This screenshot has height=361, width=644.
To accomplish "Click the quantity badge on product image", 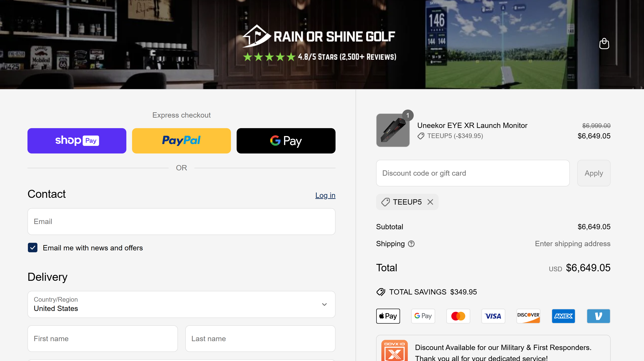I will pyautogui.click(x=408, y=115).
